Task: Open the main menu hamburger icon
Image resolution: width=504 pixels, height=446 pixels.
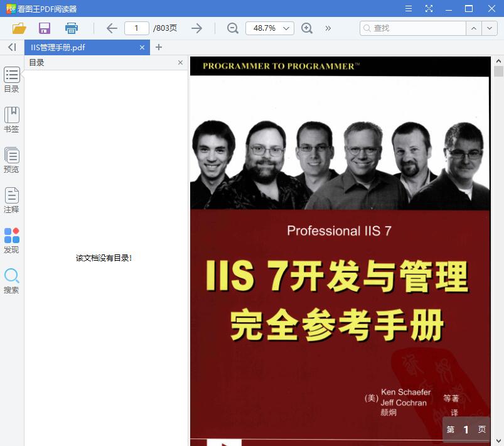Action: click(409, 9)
